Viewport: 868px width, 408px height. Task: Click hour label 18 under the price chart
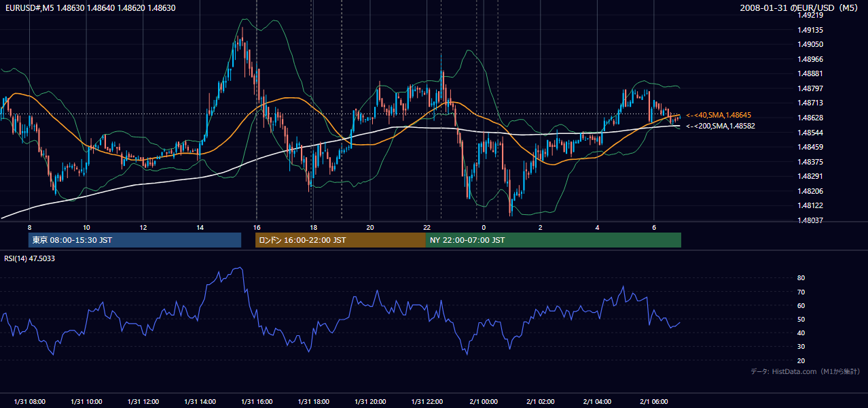click(313, 227)
